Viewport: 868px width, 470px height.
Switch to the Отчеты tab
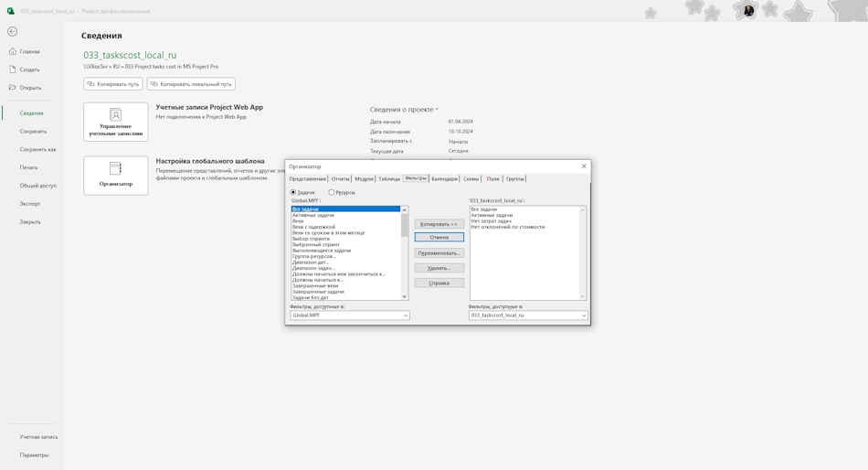point(341,179)
